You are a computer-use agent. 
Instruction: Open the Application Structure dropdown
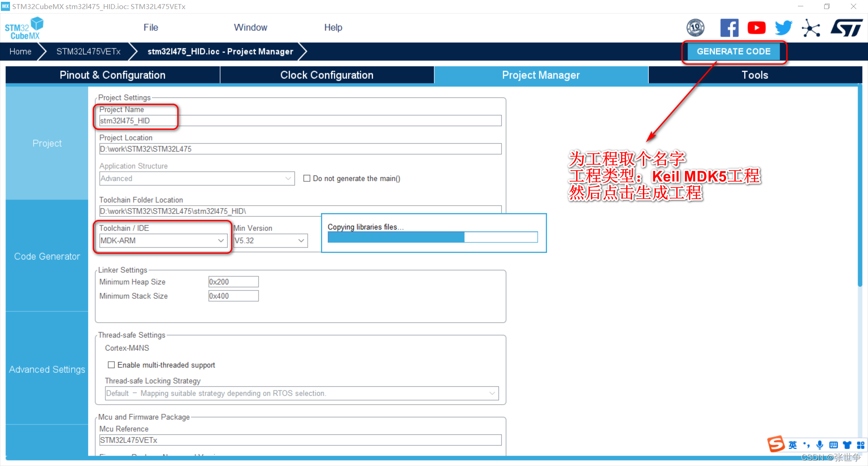pyautogui.click(x=197, y=178)
